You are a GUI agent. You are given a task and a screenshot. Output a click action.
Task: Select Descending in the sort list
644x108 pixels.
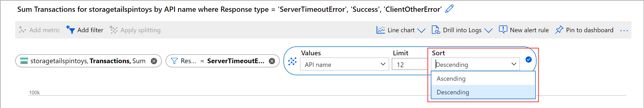pos(453,92)
